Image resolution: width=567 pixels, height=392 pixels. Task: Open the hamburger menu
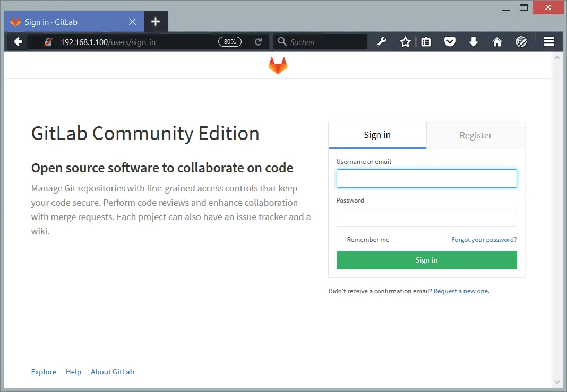(x=549, y=42)
